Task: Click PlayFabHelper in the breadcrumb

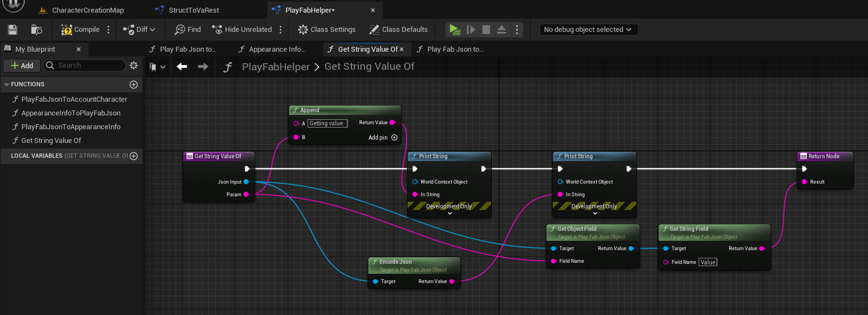Action: pos(276,67)
